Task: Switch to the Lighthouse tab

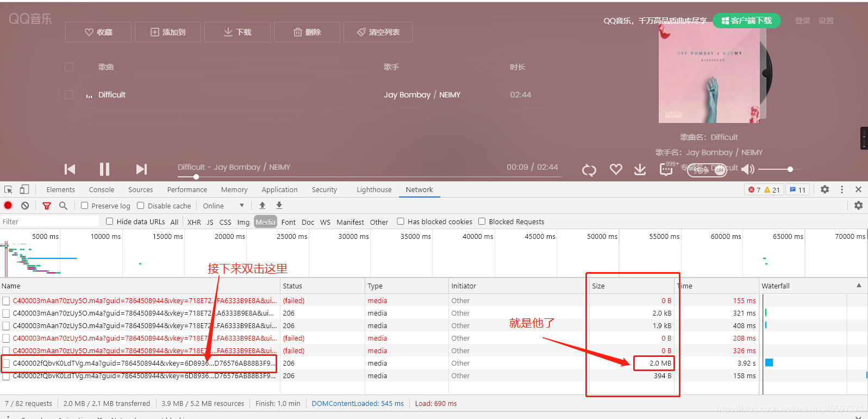Action: 374,189
